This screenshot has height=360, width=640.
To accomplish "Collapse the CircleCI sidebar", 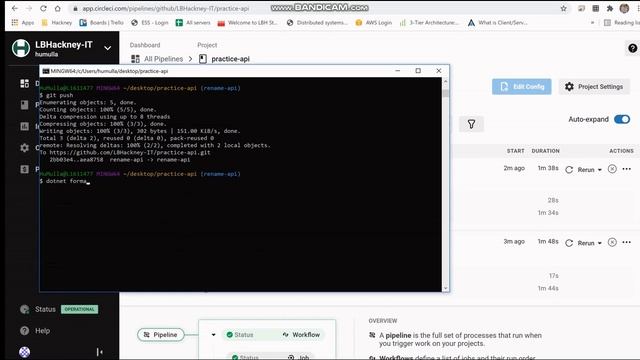I will pos(100,352).
